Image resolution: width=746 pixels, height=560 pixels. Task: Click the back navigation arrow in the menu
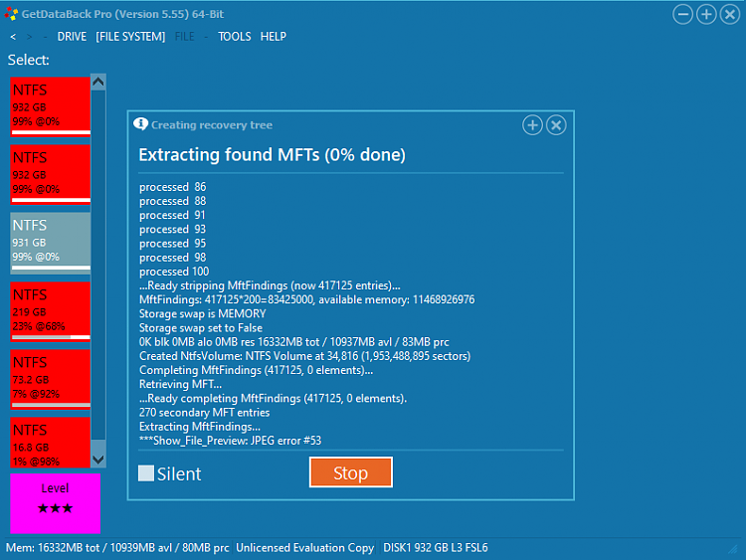13,37
